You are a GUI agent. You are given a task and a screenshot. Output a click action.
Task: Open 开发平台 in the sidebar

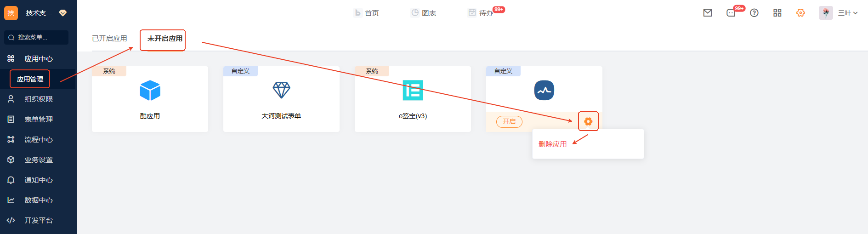point(39,221)
